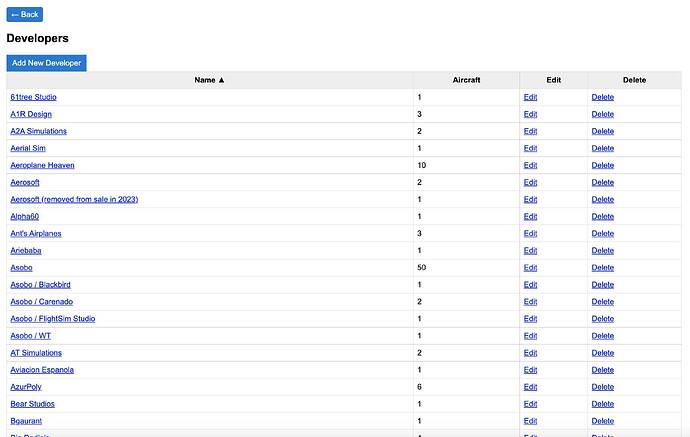Open the Aviacion Espanola link

pos(42,370)
